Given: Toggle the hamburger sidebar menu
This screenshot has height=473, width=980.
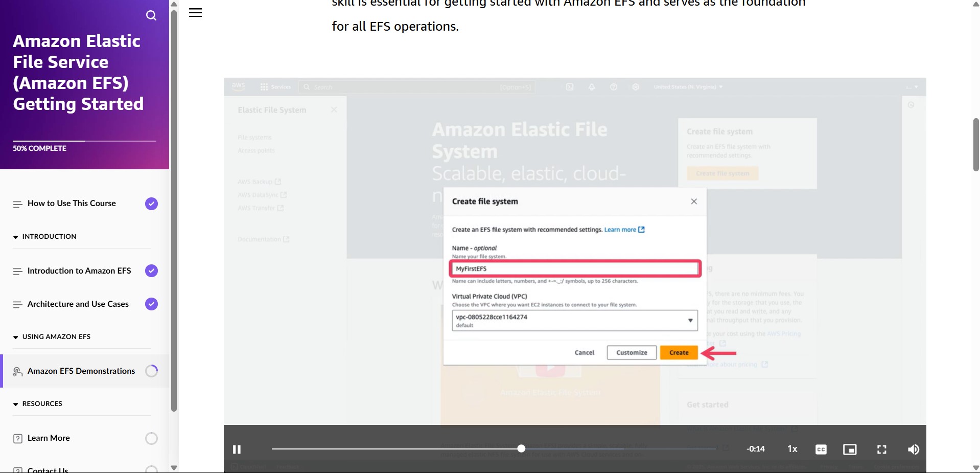Looking at the screenshot, I should 195,13.
